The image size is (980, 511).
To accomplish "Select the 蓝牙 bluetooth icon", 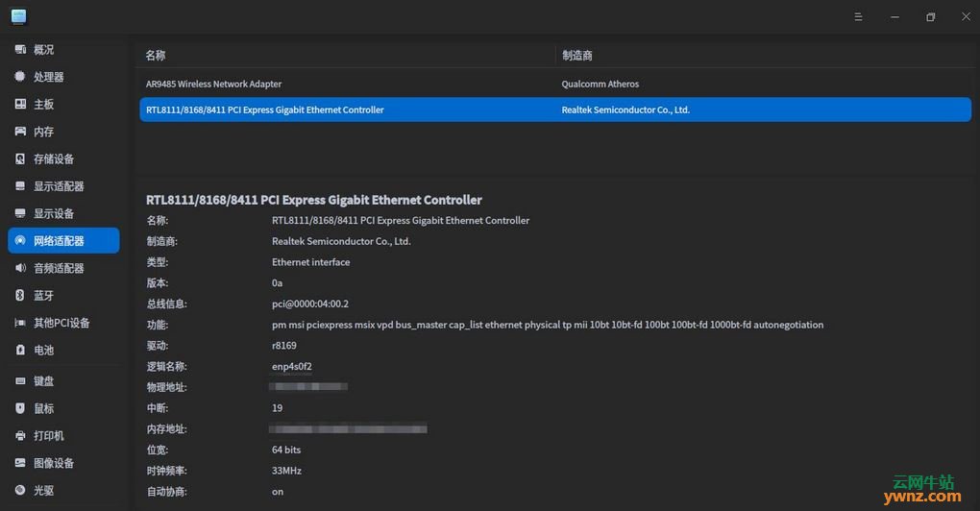I will point(20,295).
